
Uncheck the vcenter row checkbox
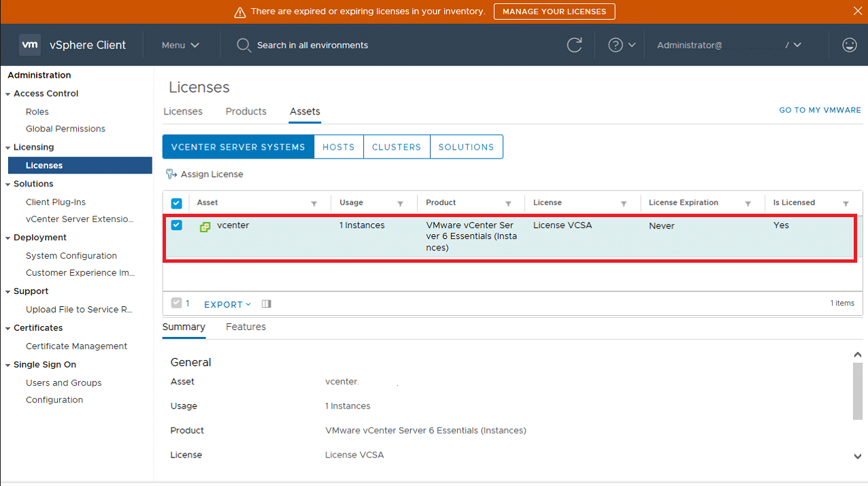coord(176,225)
